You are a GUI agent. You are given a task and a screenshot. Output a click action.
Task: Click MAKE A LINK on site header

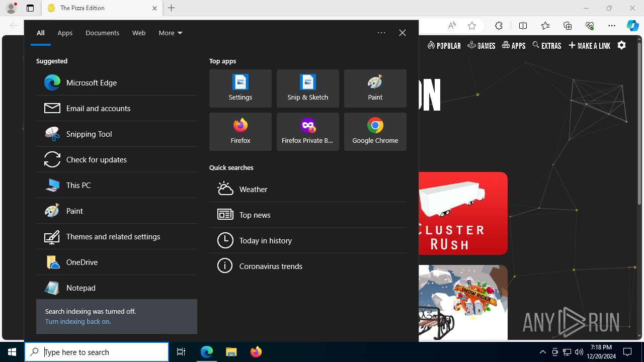[x=589, y=46]
